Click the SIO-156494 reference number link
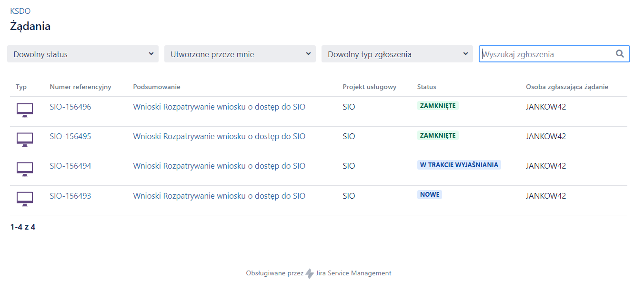The height and width of the screenshot is (282, 644). tap(70, 166)
